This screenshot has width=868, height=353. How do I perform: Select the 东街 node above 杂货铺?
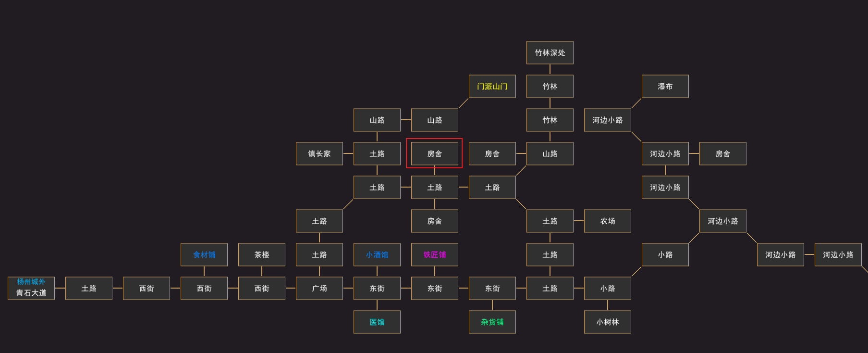(x=492, y=288)
